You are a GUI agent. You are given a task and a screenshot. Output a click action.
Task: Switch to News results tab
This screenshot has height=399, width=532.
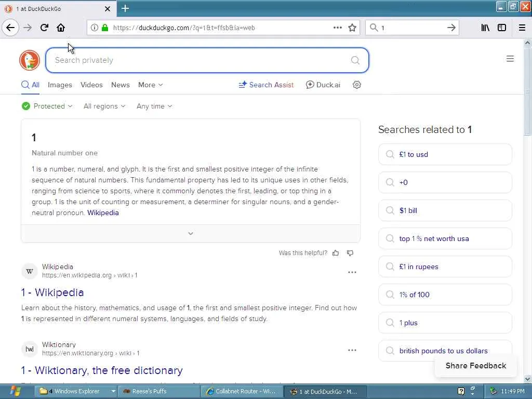pos(121,85)
